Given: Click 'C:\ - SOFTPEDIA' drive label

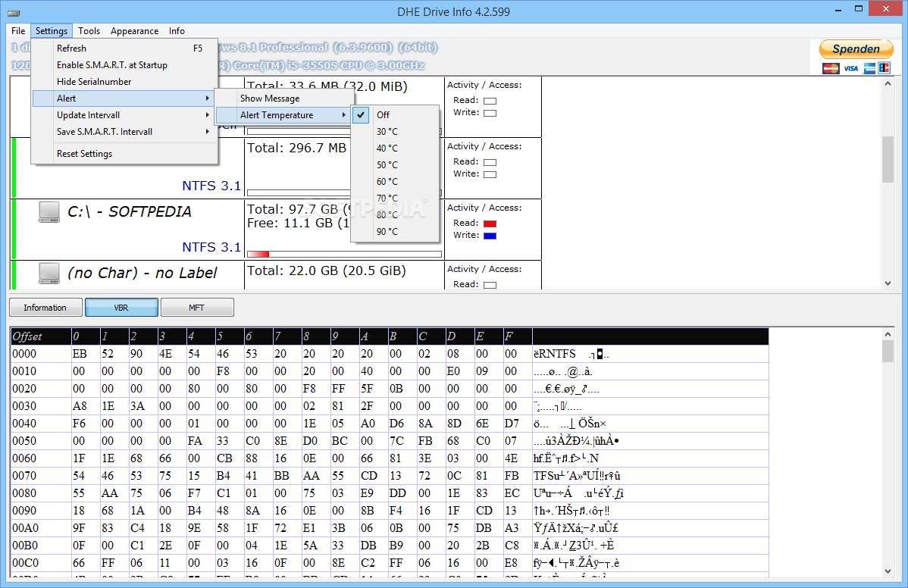Looking at the screenshot, I should click(x=129, y=212).
